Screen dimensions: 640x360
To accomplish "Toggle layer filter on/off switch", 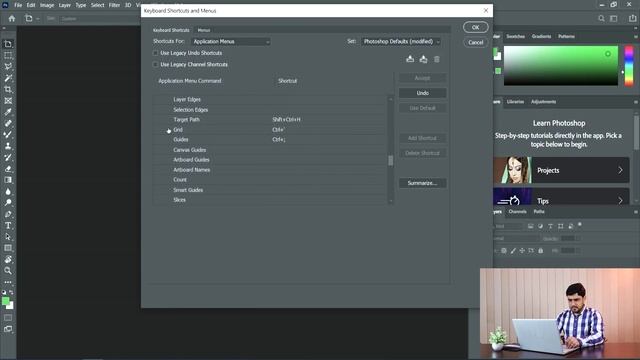I will (x=580, y=225).
